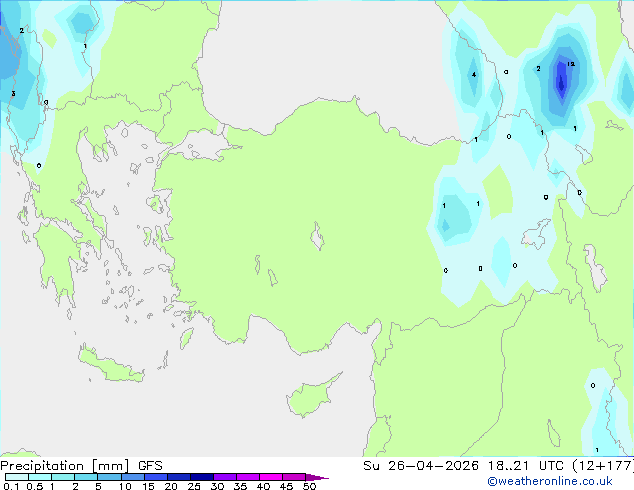Click the legend label "20"
Viewport: 634px width, 490px height.
coord(171,486)
